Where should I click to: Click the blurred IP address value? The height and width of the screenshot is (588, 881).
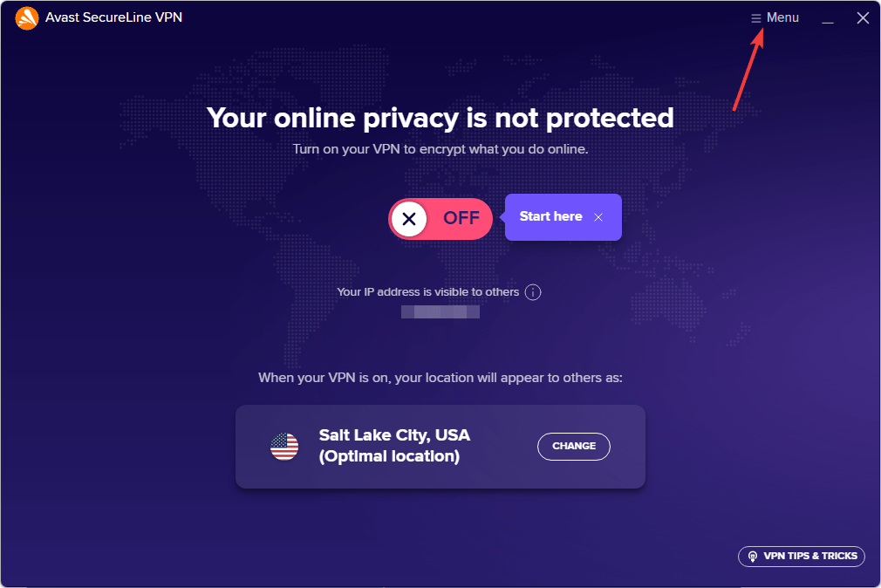click(x=440, y=311)
